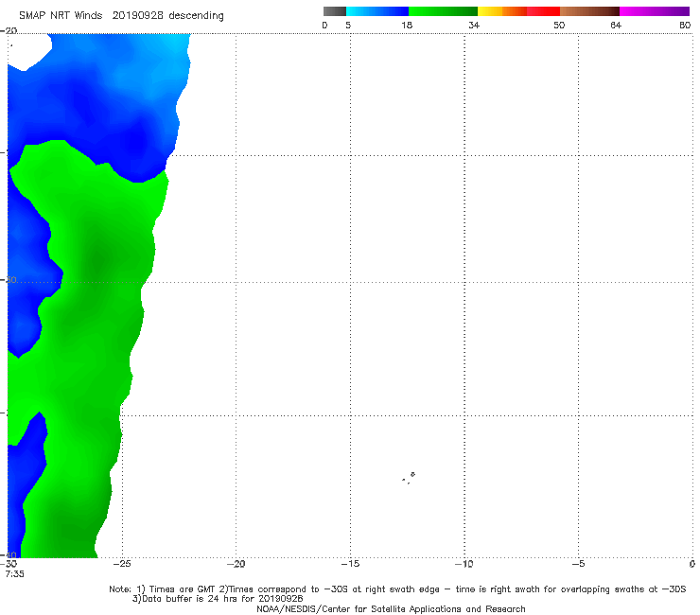Click the title text 'SMAP NRT Winds'
Screen dimensions: 700x615
(x=61, y=15)
